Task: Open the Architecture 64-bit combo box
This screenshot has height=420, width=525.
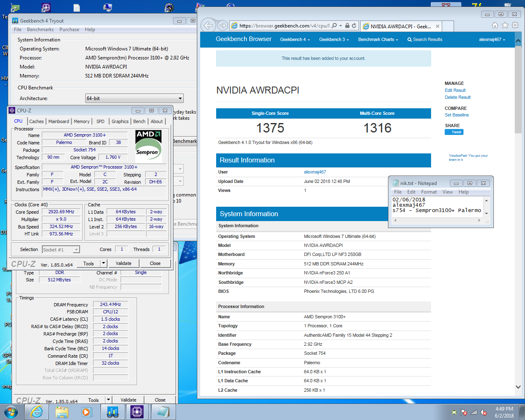Action: click(134, 98)
